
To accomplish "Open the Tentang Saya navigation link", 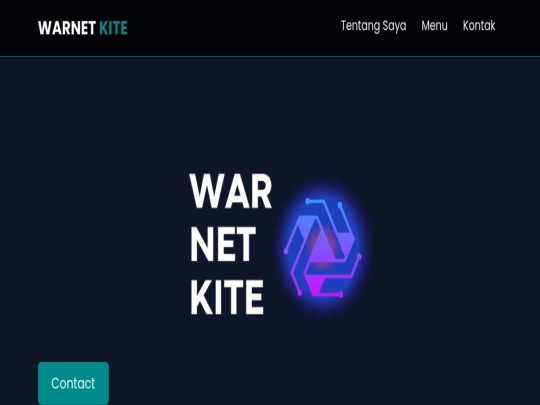I will pos(373,26).
